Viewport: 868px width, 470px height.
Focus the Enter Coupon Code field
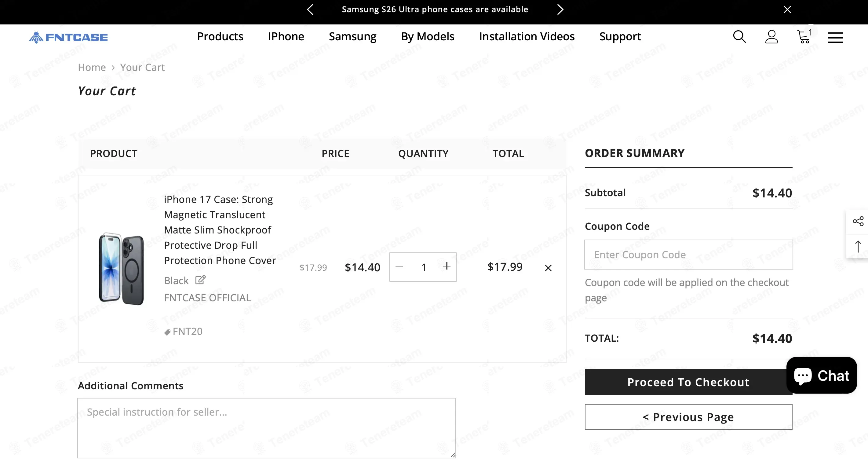(688, 255)
